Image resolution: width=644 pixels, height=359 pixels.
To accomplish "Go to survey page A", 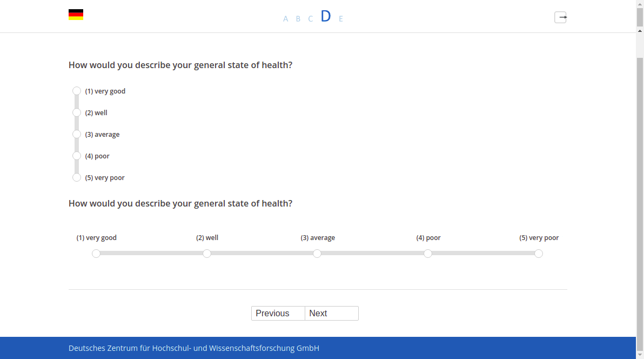I will coord(285,18).
